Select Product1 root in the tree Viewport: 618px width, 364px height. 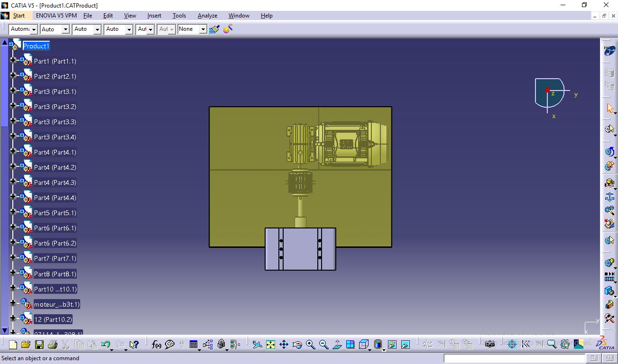36,46
